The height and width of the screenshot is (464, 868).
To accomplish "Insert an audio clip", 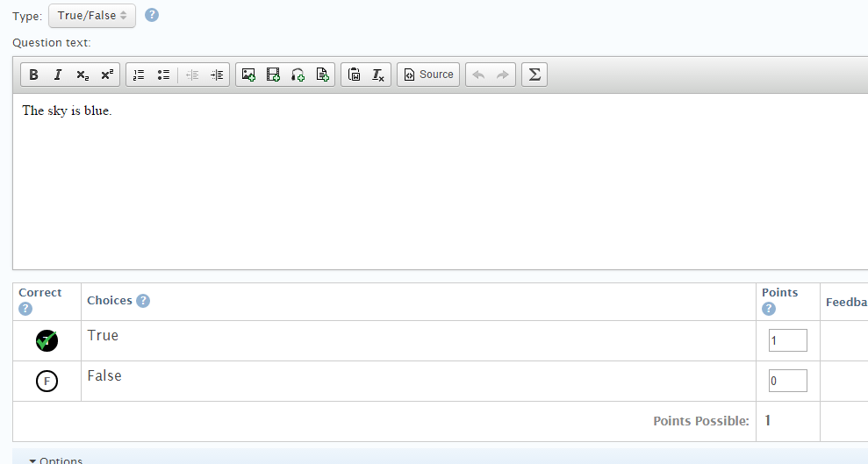I will pyautogui.click(x=298, y=75).
